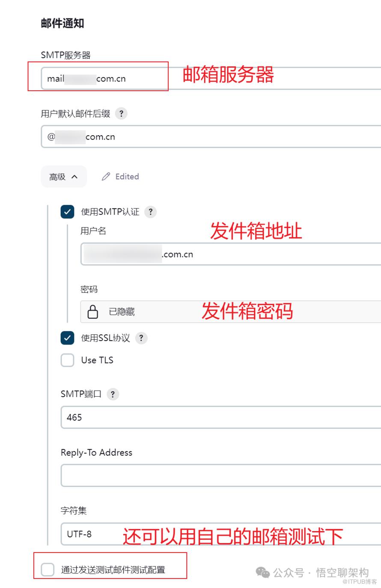
Task: Focus the Reply-To Address field
Action: pos(221,476)
